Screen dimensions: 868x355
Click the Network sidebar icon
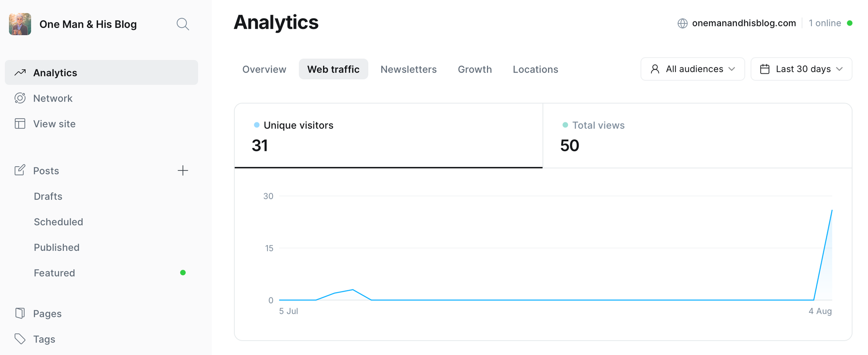[20, 98]
